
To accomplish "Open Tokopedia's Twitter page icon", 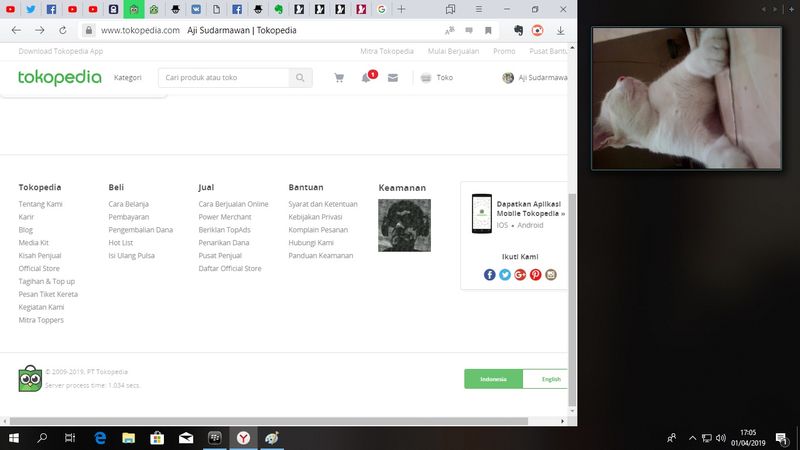I will click(x=505, y=274).
